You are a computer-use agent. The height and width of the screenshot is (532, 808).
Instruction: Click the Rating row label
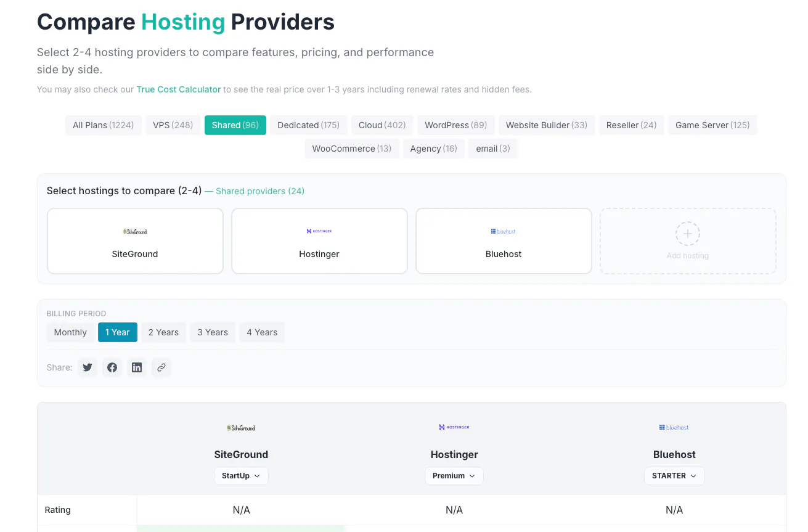[58, 510]
